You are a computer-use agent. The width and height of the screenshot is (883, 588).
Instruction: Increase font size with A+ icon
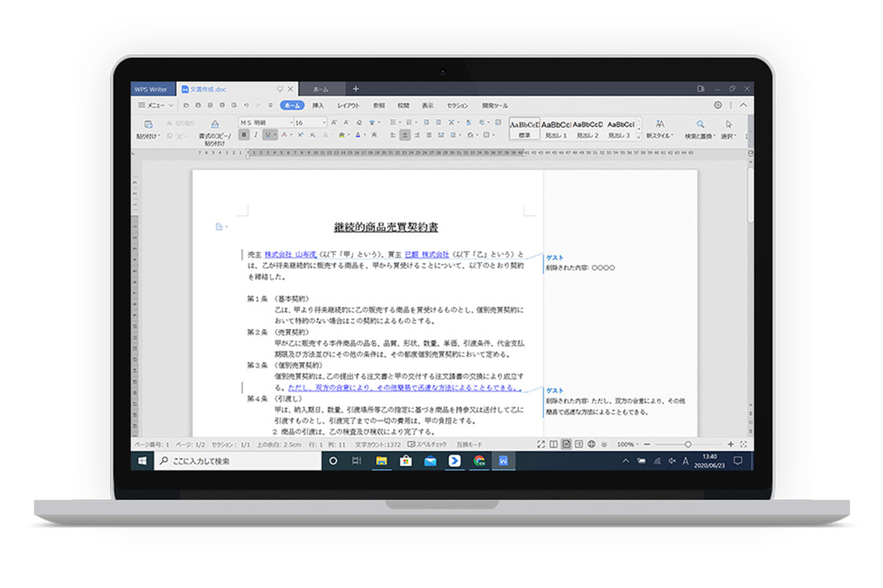[334, 123]
